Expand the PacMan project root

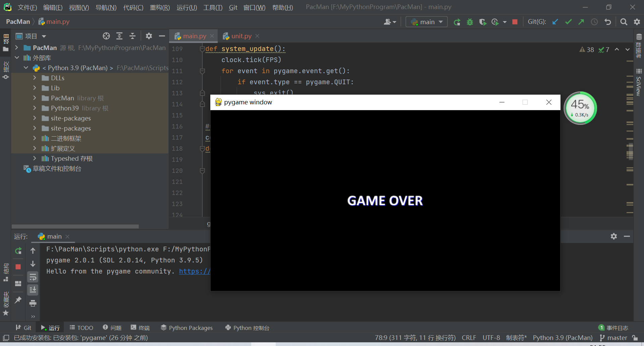tap(16, 48)
